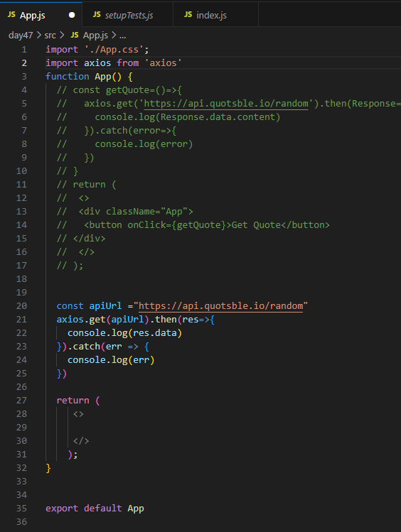Click chevron after src in breadcrumb
Image resolution: width=401 pixels, height=532 pixels.
pyautogui.click(x=62, y=35)
